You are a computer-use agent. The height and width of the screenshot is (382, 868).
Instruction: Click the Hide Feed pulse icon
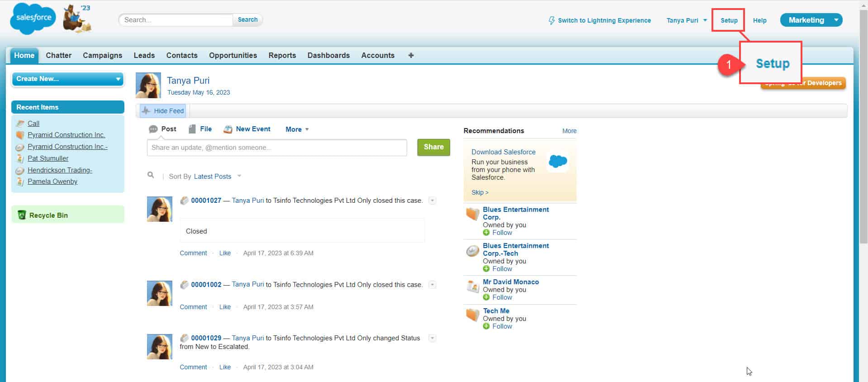[146, 110]
